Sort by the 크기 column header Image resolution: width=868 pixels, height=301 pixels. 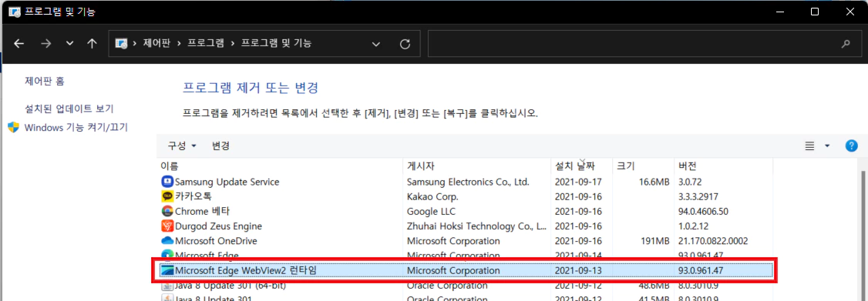(x=625, y=166)
